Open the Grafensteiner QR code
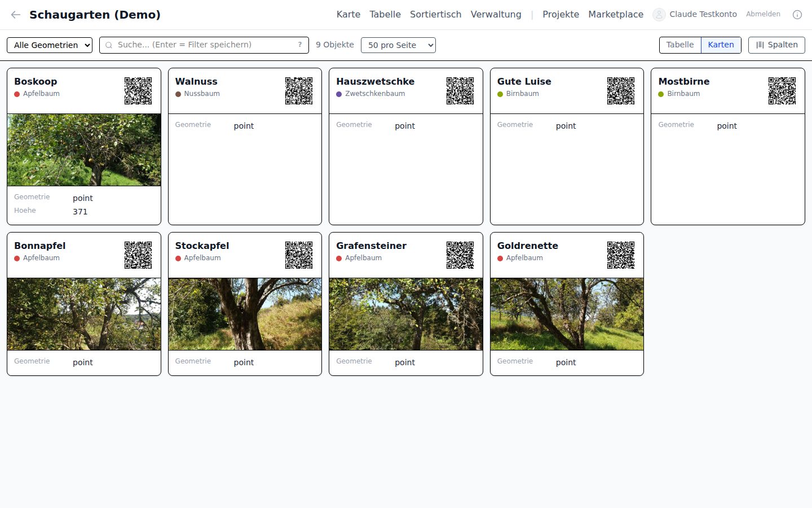Viewport: 812px width, 508px height. pos(460,255)
